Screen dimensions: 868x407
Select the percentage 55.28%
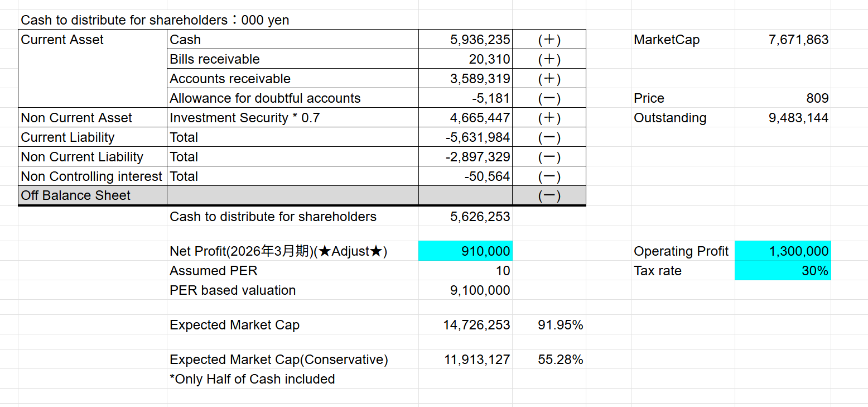coord(549,360)
